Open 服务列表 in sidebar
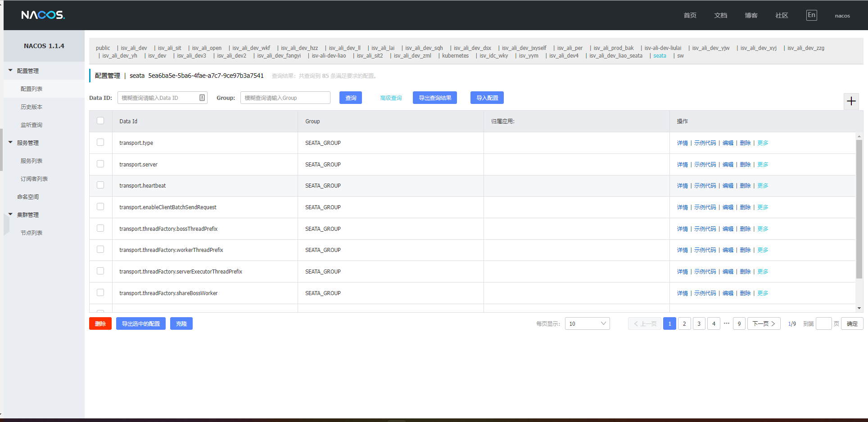The image size is (868, 422). [x=32, y=161]
